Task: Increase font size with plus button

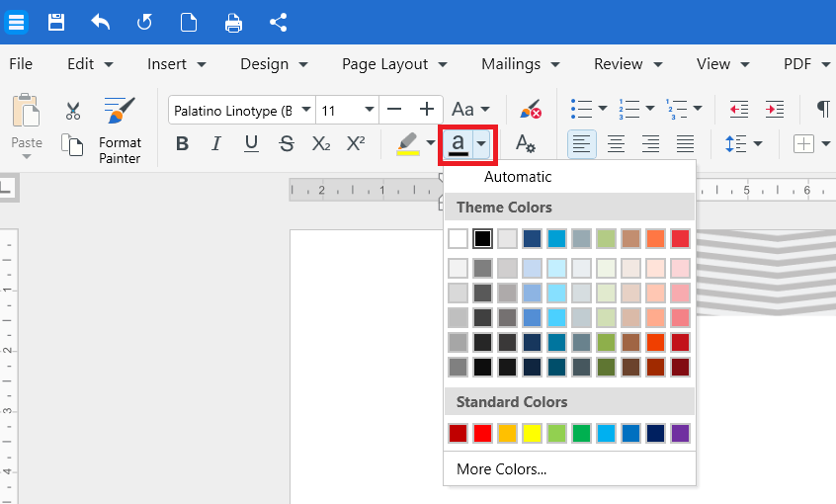Action: pyautogui.click(x=427, y=110)
